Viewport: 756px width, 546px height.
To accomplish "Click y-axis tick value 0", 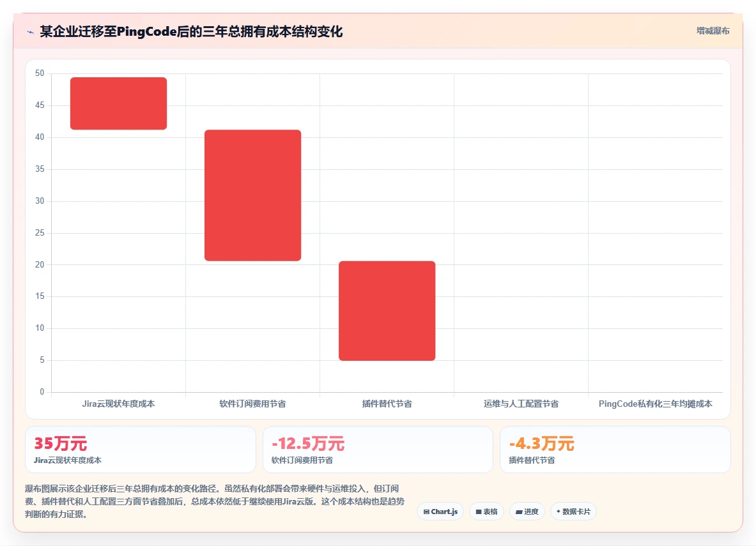I will [42, 392].
